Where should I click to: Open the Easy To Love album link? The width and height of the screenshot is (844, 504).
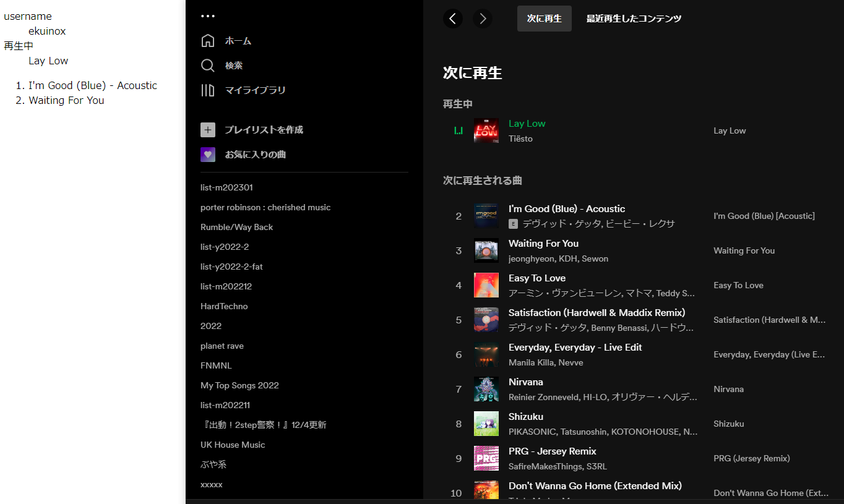point(738,285)
